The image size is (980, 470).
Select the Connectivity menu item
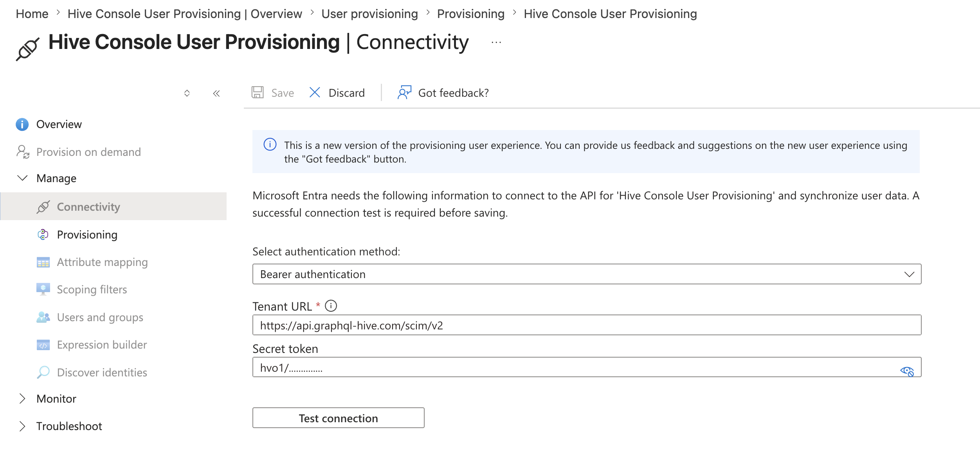pyautogui.click(x=113, y=206)
